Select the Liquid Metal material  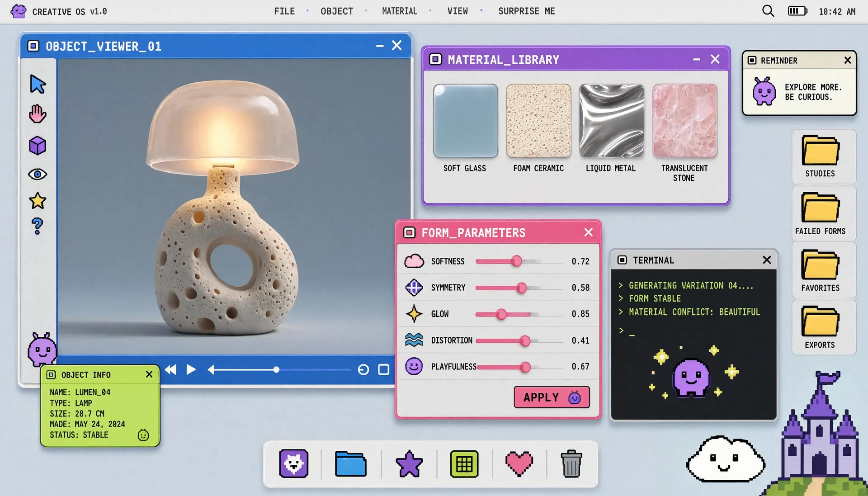(x=612, y=121)
